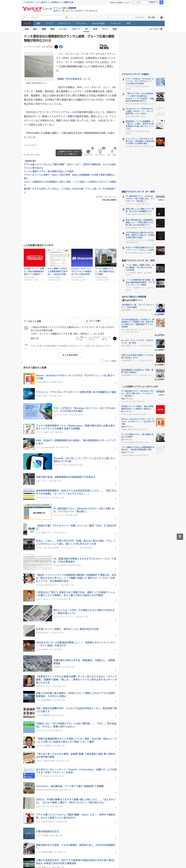Open article ANA、生成AIで一部業務時間を90%削減へ
Viewport: 186px width, 868px height.
[x=76, y=442]
